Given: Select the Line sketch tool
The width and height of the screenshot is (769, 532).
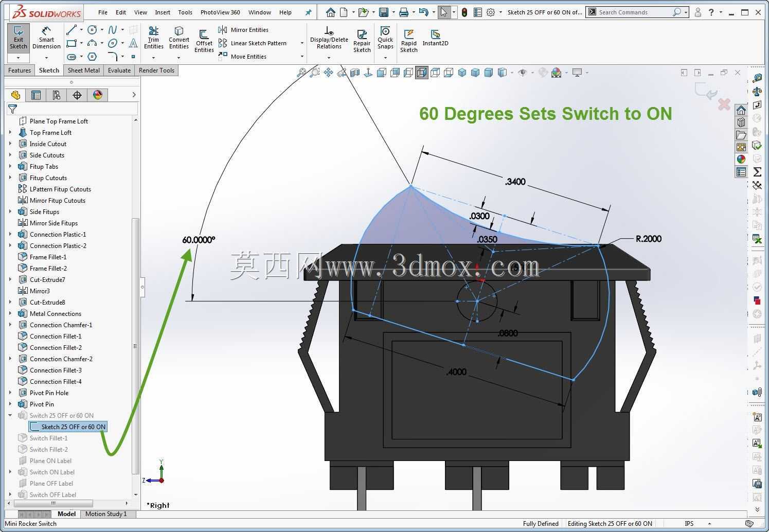Looking at the screenshot, I should (71, 30).
